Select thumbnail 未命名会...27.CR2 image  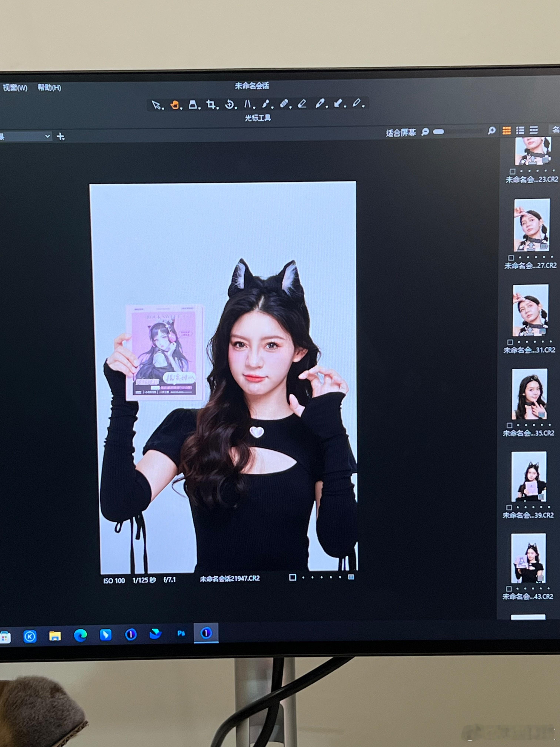pos(532,225)
